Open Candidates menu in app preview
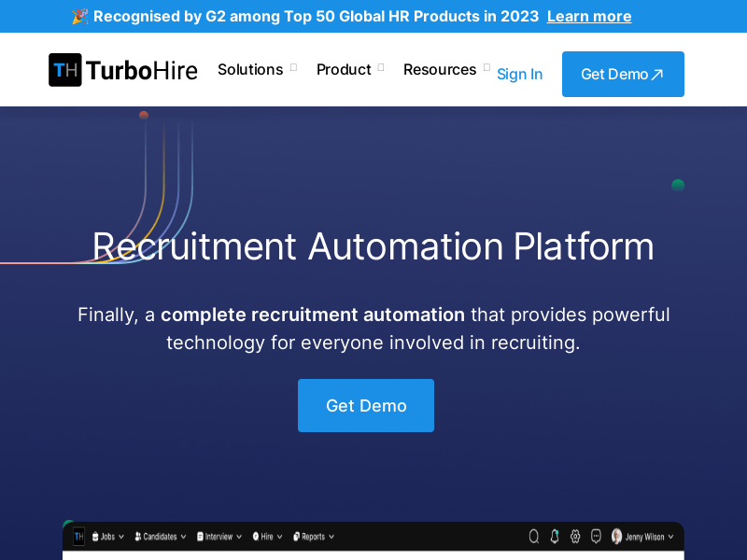Image resolution: width=747 pixels, height=560 pixels. pyautogui.click(x=160, y=537)
